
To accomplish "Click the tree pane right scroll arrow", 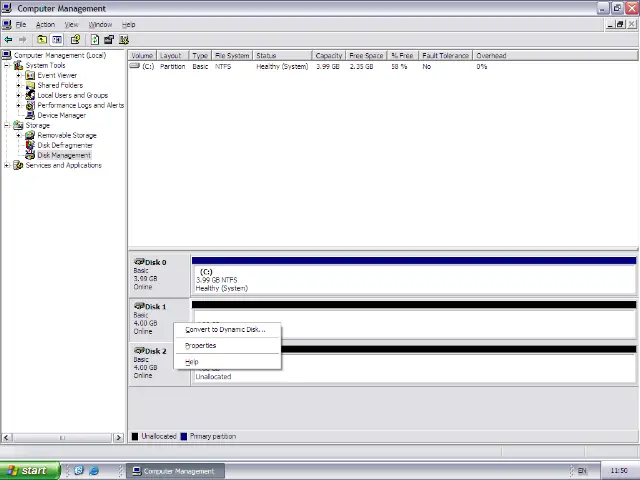I will [x=118, y=438].
